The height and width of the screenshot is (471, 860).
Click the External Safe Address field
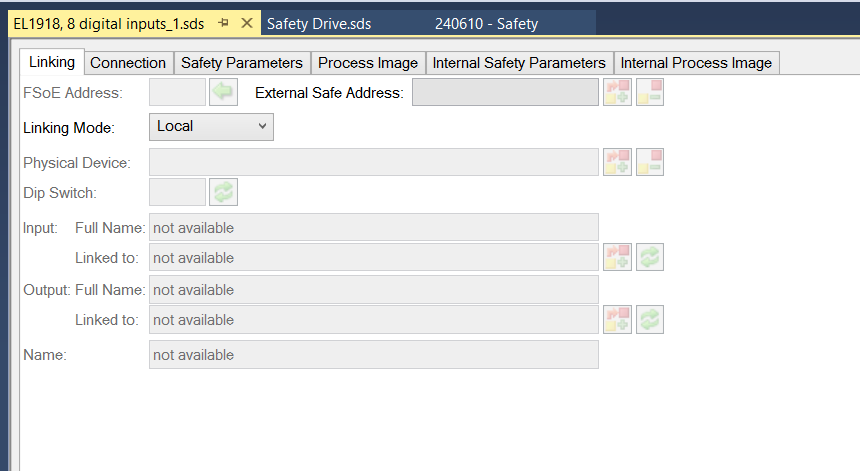(x=505, y=93)
